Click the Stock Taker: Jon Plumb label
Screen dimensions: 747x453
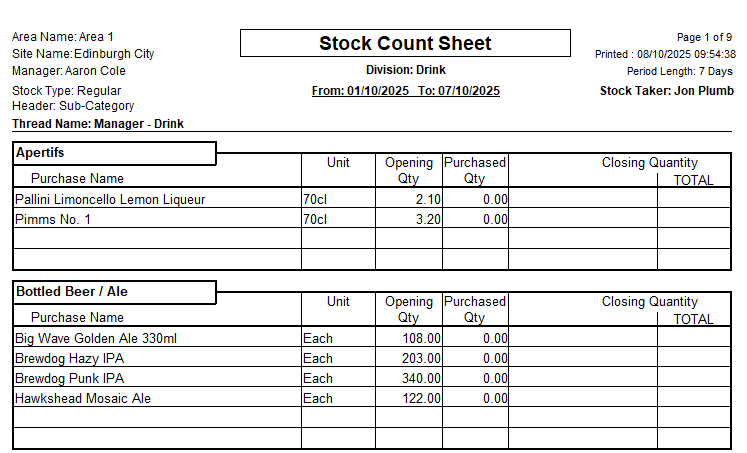point(666,91)
